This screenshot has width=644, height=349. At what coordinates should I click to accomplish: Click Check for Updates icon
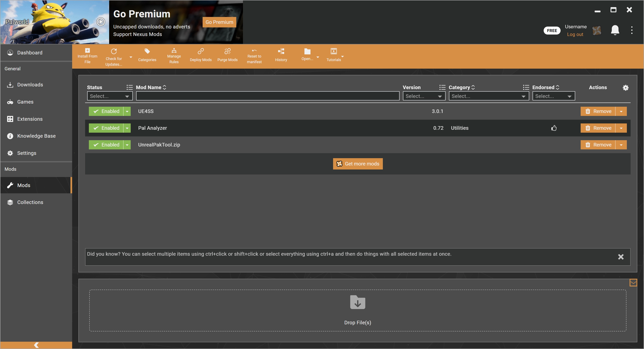[114, 51]
